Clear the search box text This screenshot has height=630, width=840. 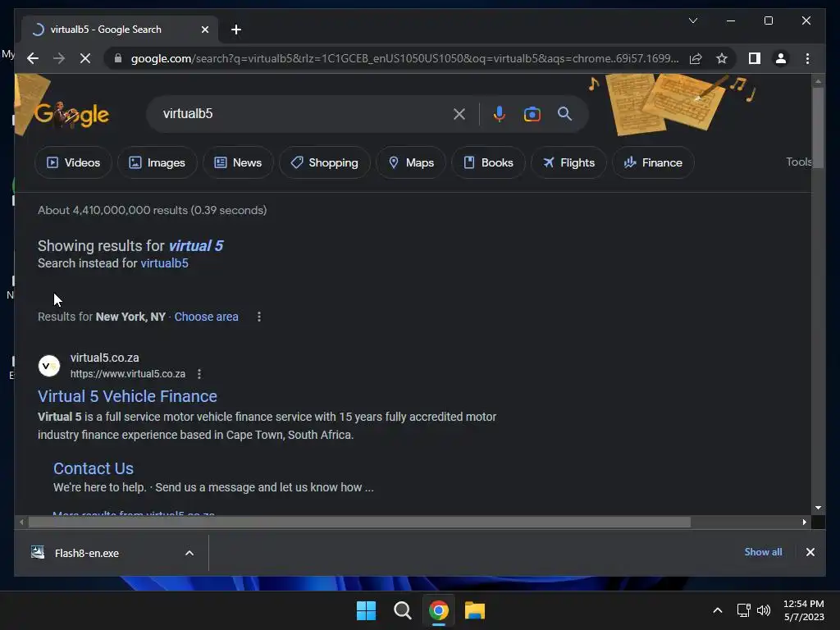[x=459, y=113]
